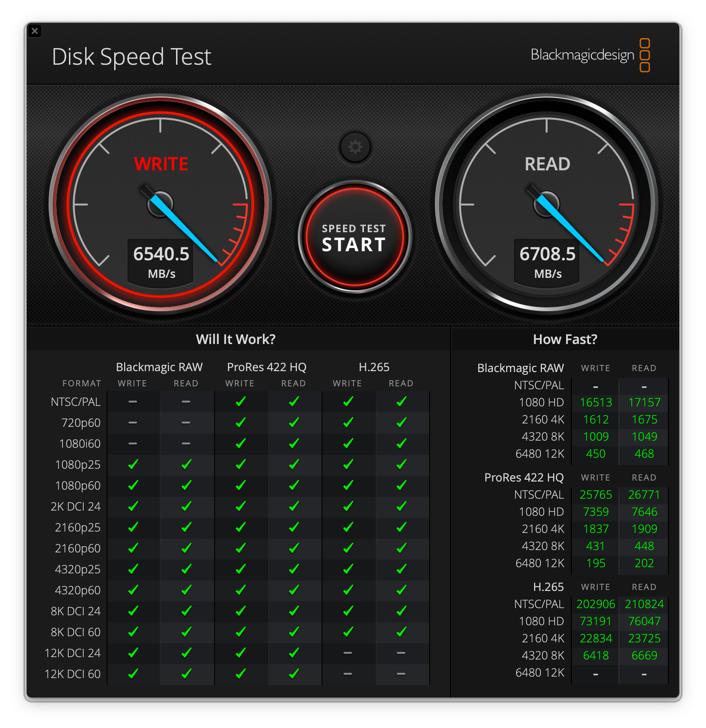Screen dimensions: 706x728
Task: Open settings with the gear icon
Action: click(x=355, y=147)
